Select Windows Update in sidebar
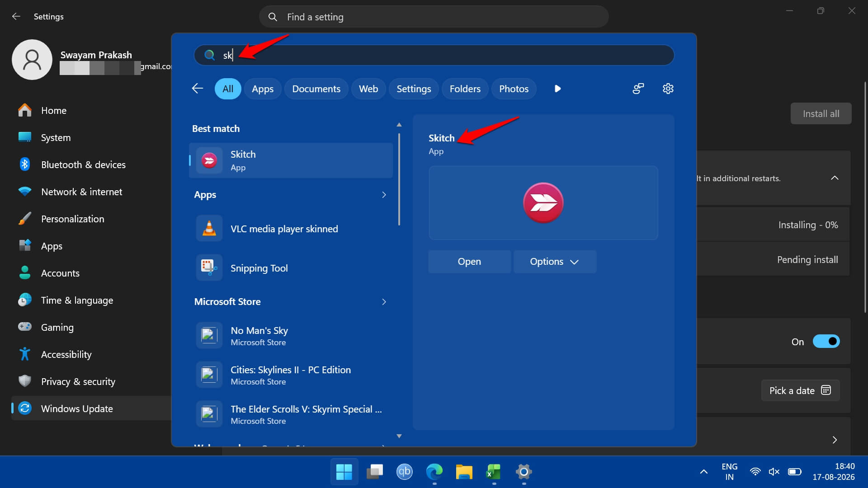Viewport: 868px width, 488px height. (x=91, y=408)
